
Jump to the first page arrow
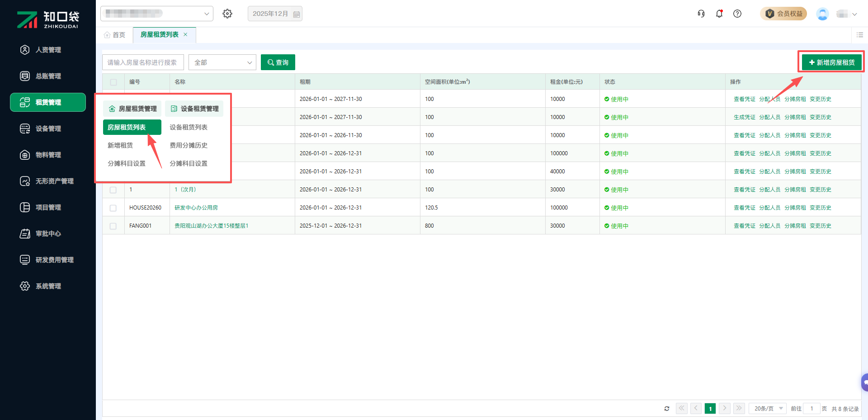pos(682,408)
